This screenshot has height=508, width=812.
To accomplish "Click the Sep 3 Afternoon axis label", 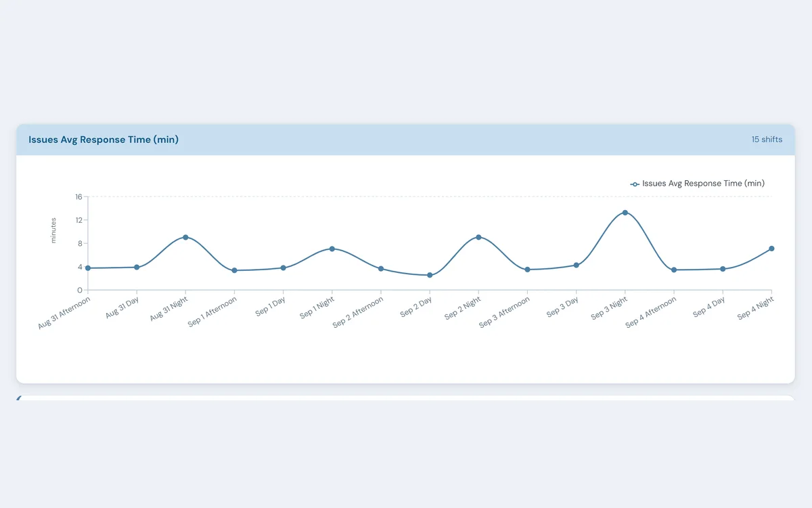I will (x=505, y=312).
